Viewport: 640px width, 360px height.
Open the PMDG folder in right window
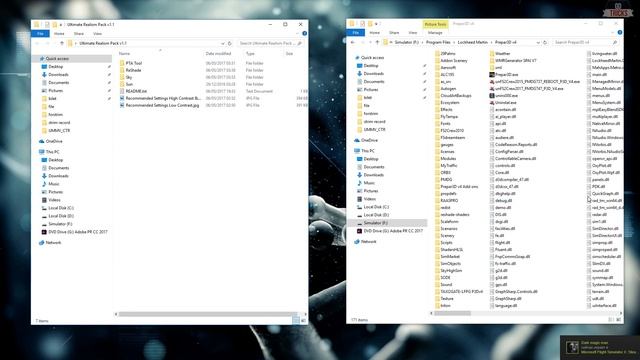(x=446, y=180)
